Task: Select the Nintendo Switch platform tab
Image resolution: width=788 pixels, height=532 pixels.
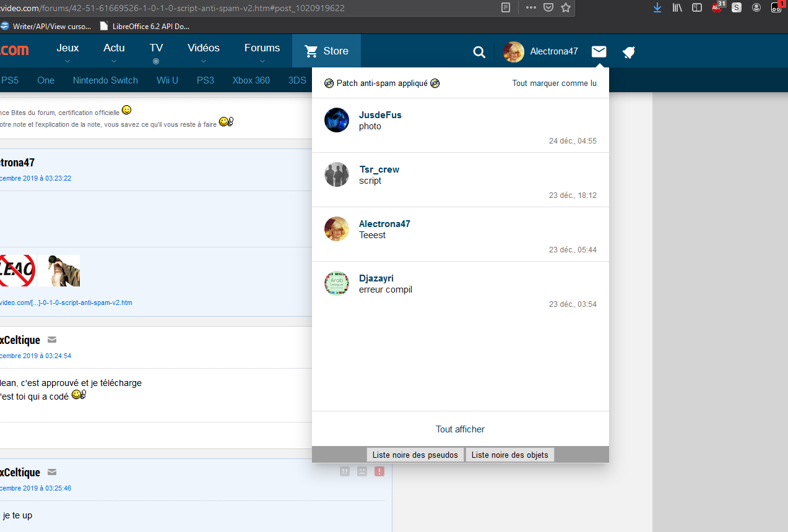Action: tap(105, 80)
